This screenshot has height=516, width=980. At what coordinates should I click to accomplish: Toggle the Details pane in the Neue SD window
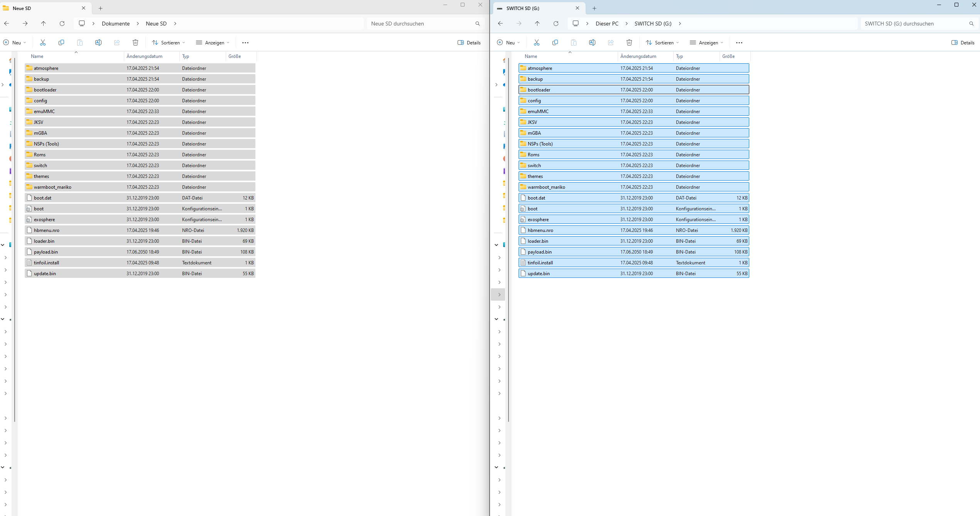(469, 42)
